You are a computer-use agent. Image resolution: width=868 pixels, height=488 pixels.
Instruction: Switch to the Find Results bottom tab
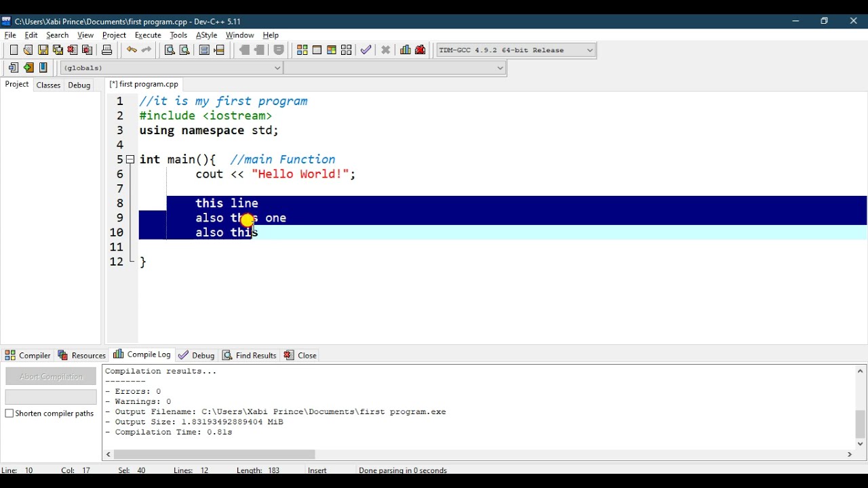(250, 355)
